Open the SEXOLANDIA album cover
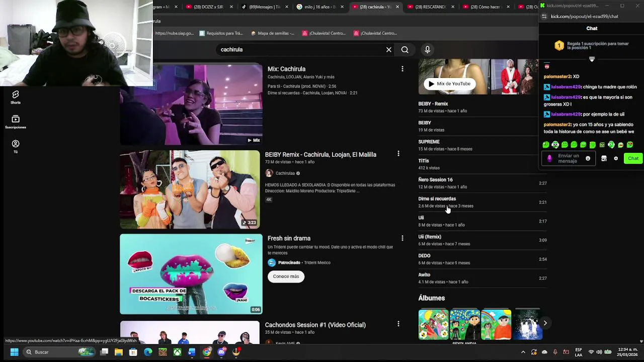Image resolution: width=644 pixels, height=362 pixels. point(464,324)
